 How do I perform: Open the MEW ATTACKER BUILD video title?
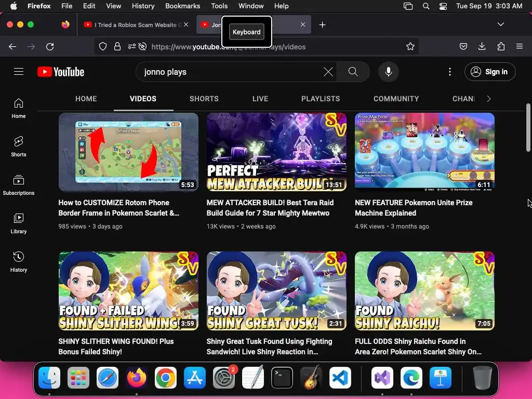[x=270, y=208]
